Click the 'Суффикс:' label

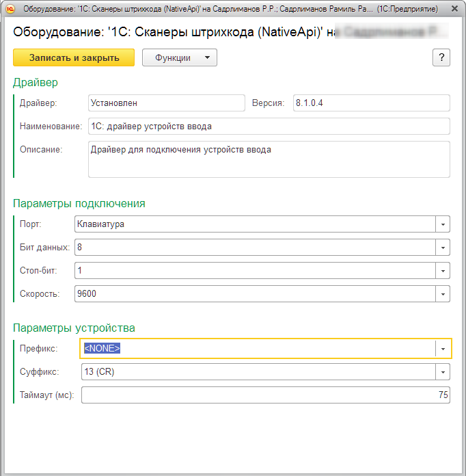click(x=39, y=372)
